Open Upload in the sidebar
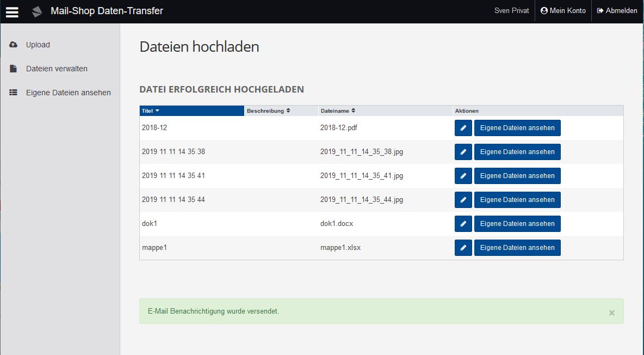 tap(38, 45)
